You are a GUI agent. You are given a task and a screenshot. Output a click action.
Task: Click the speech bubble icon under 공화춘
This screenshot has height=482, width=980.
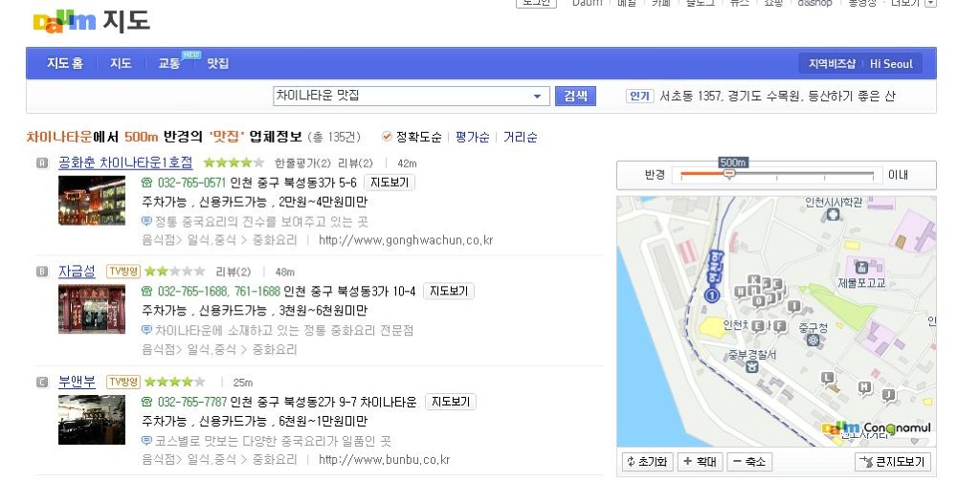pyautogui.click(x=146, y=221)
